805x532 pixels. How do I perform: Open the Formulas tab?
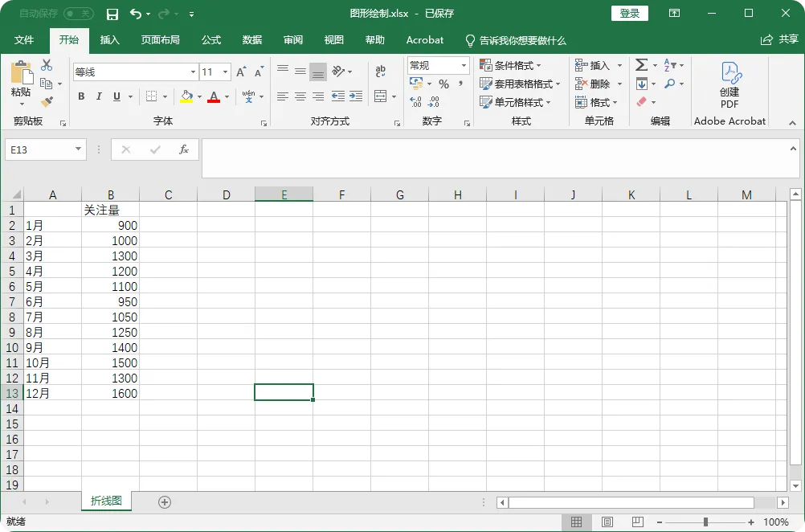pyautogui.click(x=211, y=40)
